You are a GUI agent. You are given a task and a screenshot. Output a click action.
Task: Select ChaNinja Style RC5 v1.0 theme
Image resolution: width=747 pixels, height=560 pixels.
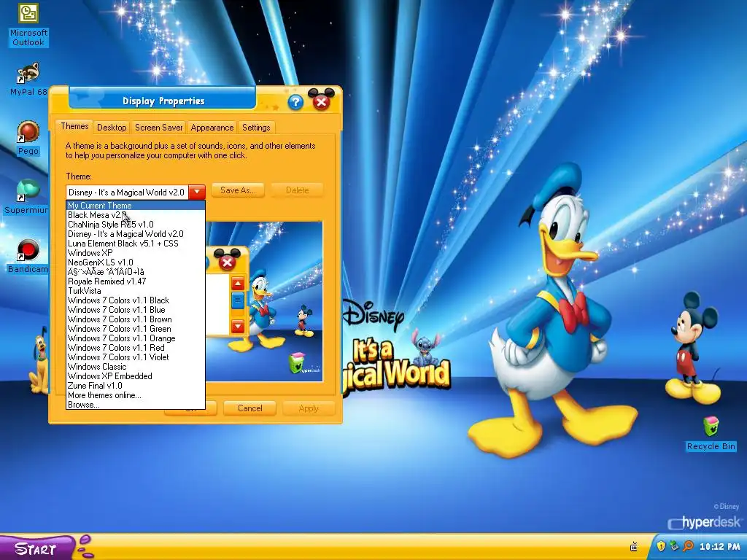click(x=135, y=225)
